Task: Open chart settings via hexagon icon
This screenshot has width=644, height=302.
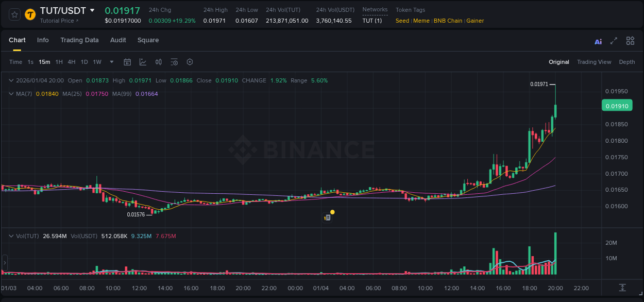Action: [x=190, y=62]
